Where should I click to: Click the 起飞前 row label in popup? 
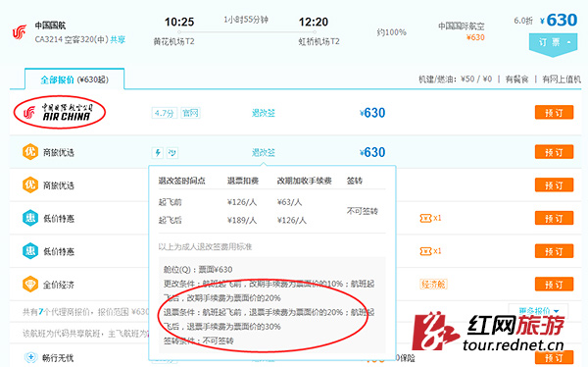[170, 202]
